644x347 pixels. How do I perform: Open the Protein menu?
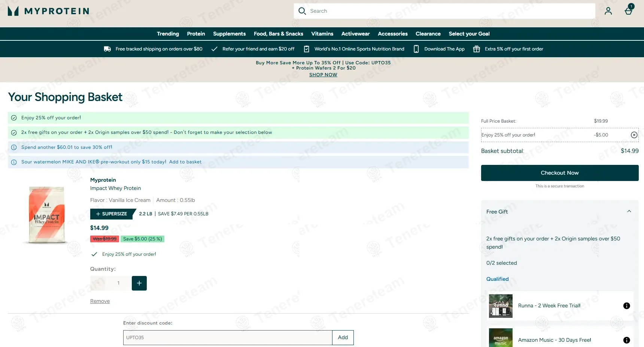196,34
